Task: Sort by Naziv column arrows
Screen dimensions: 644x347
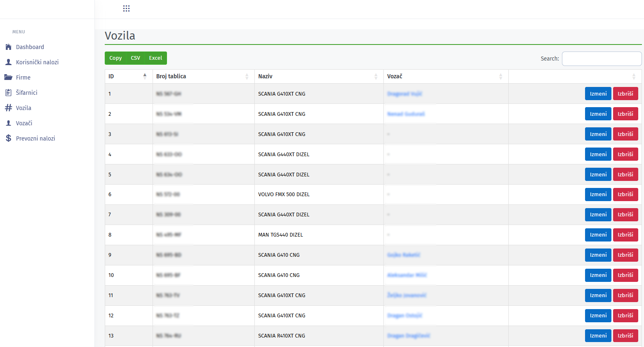Action: (376, 76)
